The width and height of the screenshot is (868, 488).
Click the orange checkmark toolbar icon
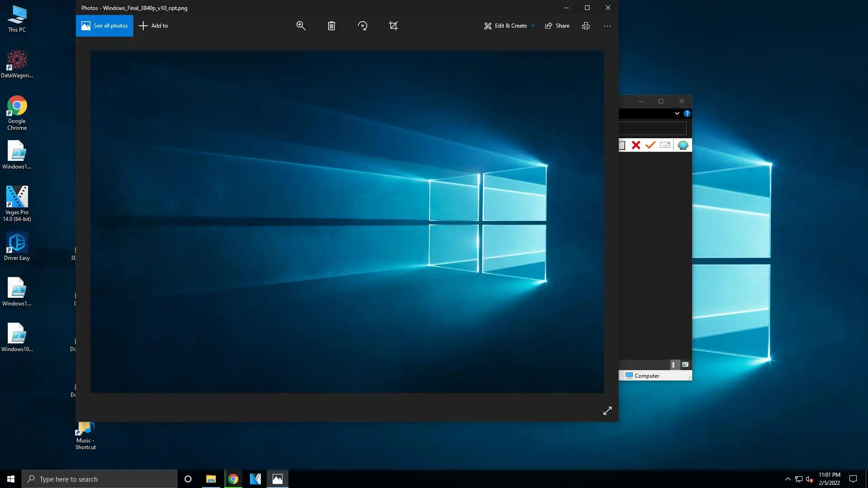[x=651, y=145]
